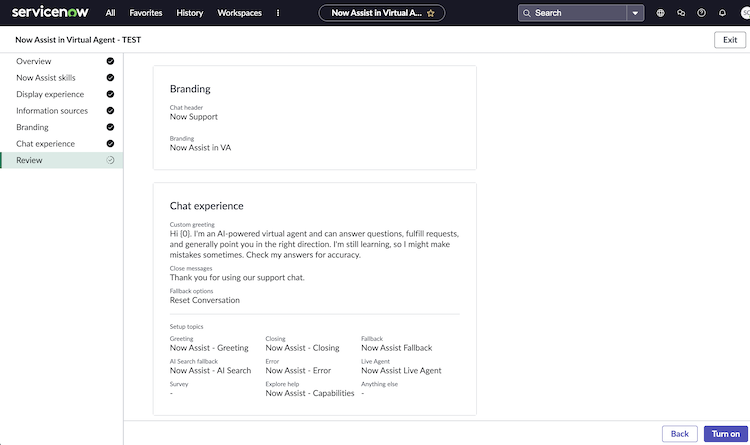The height and width of the screenshot is (445, 750).
Task: Click 'Thank you for using our support chat.'
Action: (x=237, y=278)
